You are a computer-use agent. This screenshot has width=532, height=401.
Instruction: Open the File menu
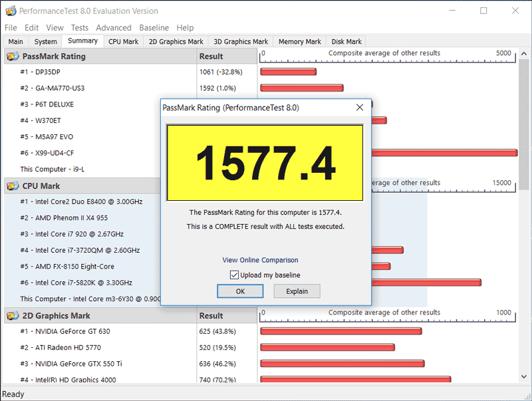pyautogui.click(x=11, y=27)
